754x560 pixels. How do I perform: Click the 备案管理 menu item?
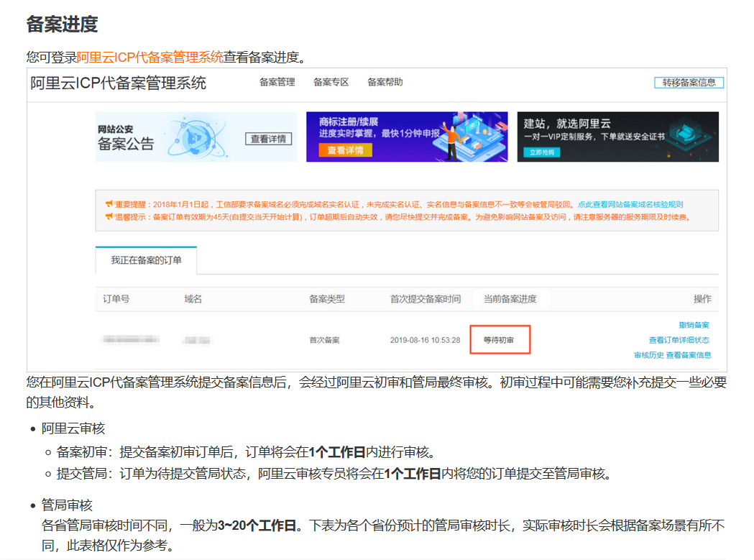(x=277, y=82)
